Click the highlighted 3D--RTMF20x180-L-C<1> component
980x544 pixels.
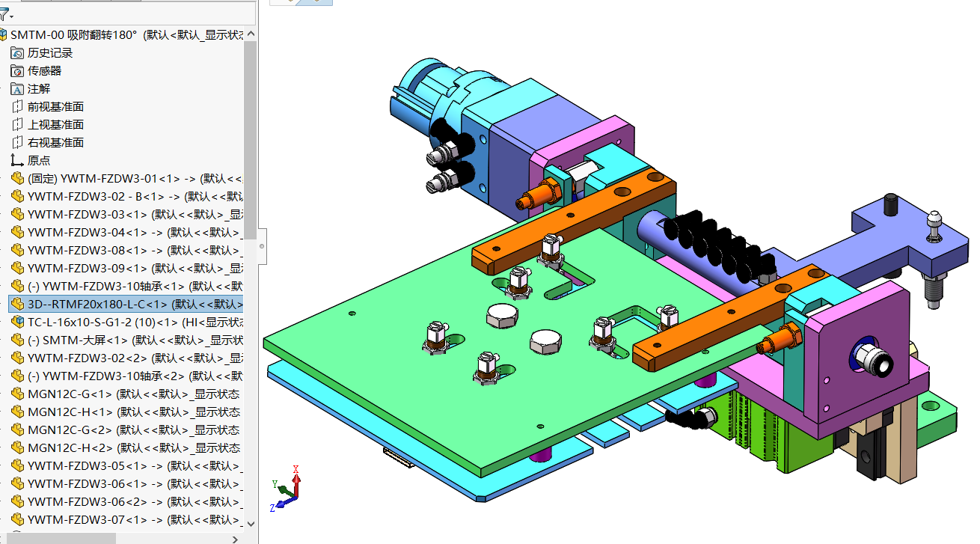click(x=126, y=304)
